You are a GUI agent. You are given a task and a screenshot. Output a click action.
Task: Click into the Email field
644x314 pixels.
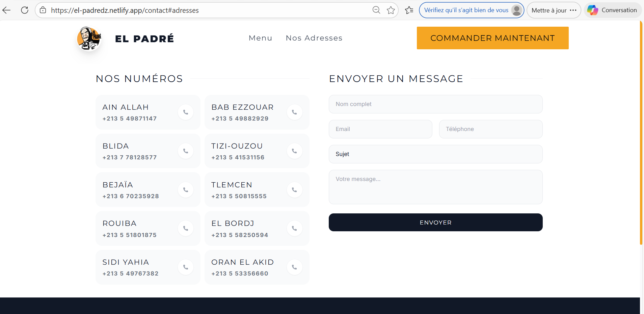[380, 129]
